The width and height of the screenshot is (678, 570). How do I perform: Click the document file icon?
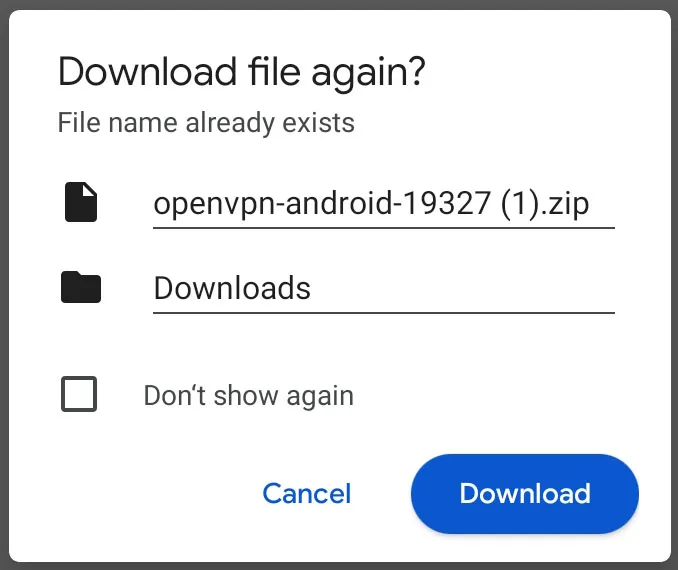[x=81, y=202]
